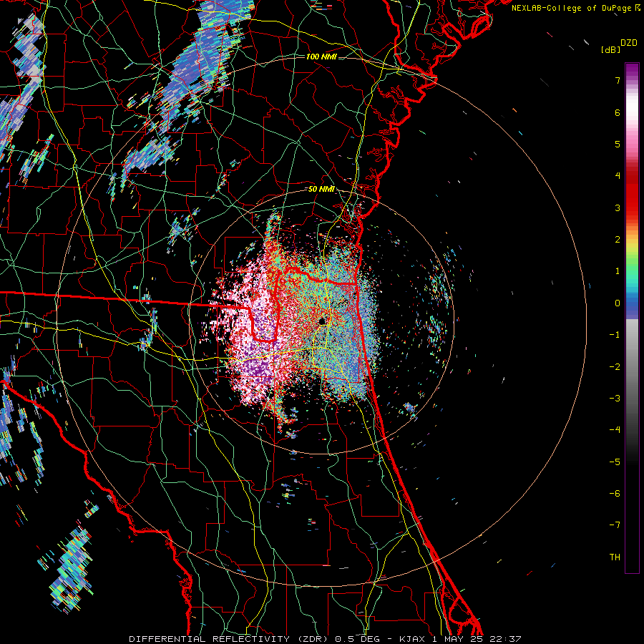The height and width of the screenshot is (644, 644).
Task: Select the -5 value on color scale
Action: [615, 462]
